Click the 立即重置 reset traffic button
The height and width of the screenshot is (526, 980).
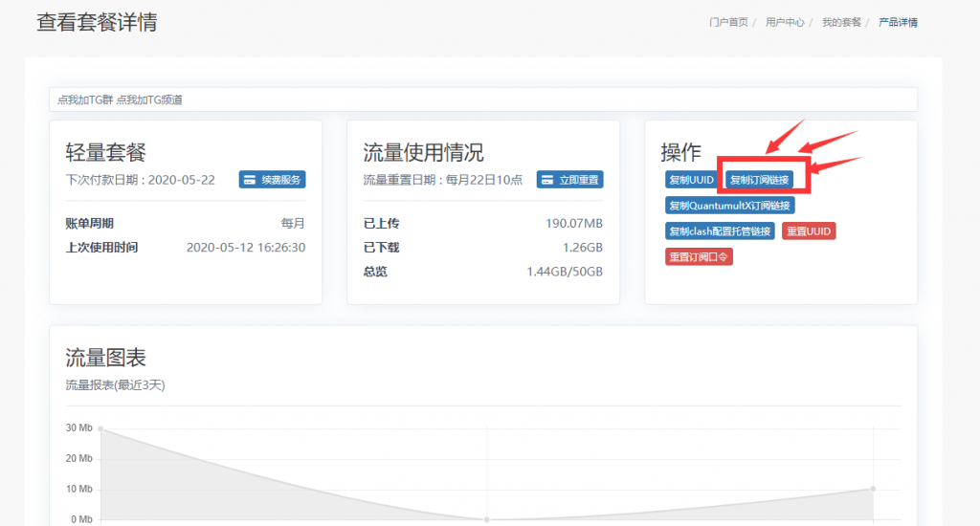(x=569, y=180)
